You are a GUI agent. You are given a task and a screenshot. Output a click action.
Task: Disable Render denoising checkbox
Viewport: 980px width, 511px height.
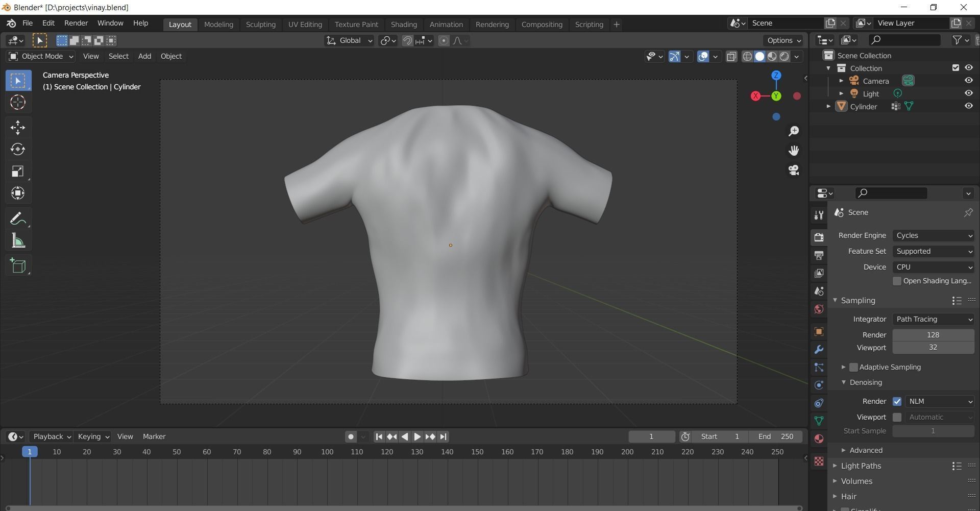897,402
